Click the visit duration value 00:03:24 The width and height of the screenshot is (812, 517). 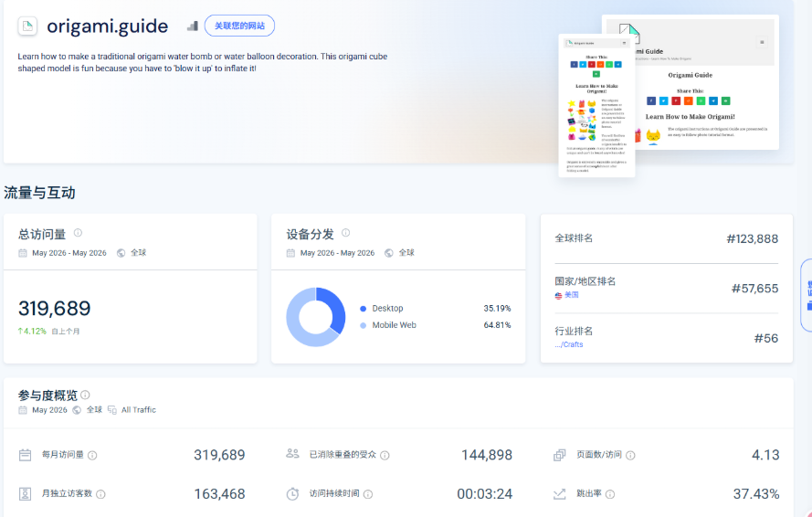click(485, 494)
